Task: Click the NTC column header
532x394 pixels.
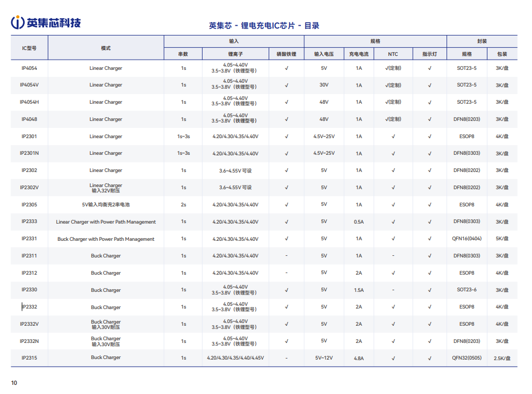Action: click(x=393, y=54)
